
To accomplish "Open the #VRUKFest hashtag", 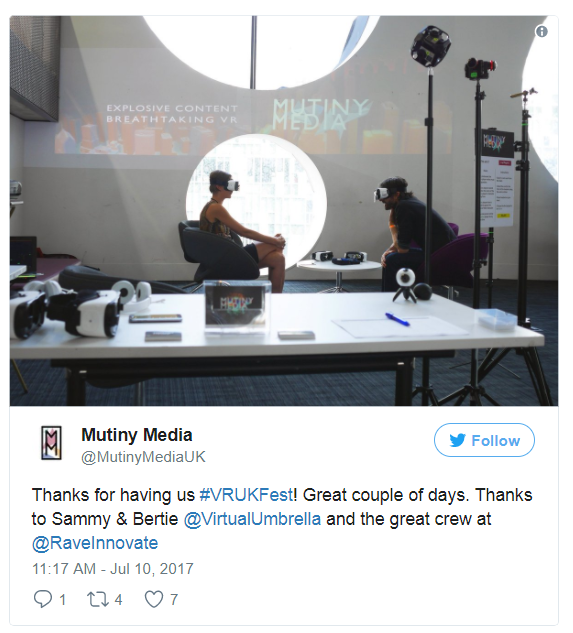I will pyautogui.click(x=246, y=495).
